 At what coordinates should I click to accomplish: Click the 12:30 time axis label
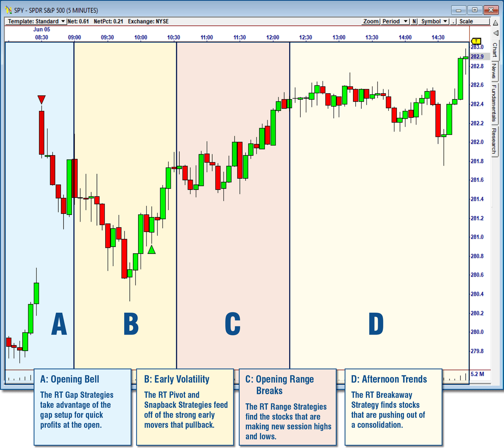[x=306, y=37]
